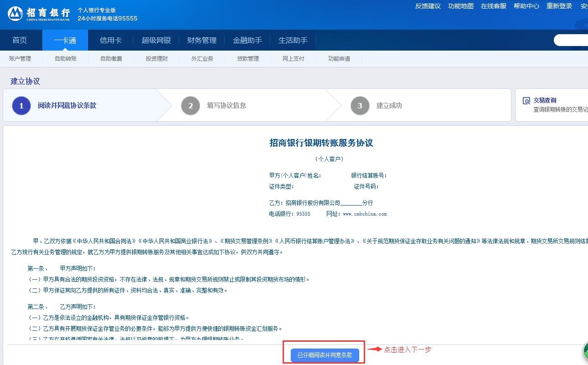Open the 功能申请 submenu
This screenshot has width=588, height=365.
(x=339, y=59)
